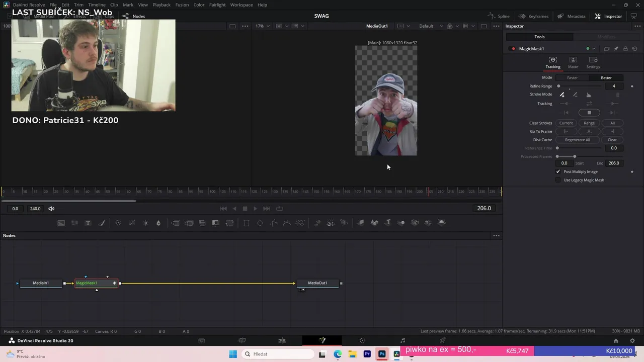Viewport: 644px width, 362px height.
Task: Add a Matte Control node
Action: [x=216, y=223]
